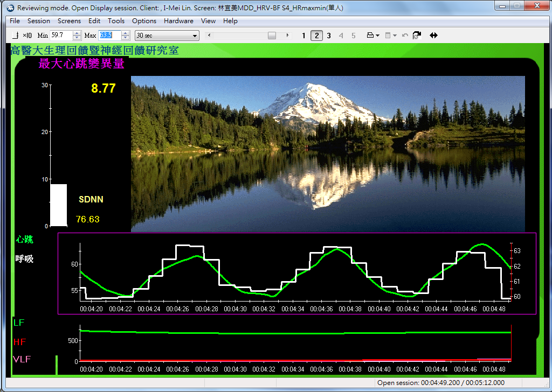Click the scrollbar left arrow
This screenshot has height=392, width=552.
[x=209, y=36]
